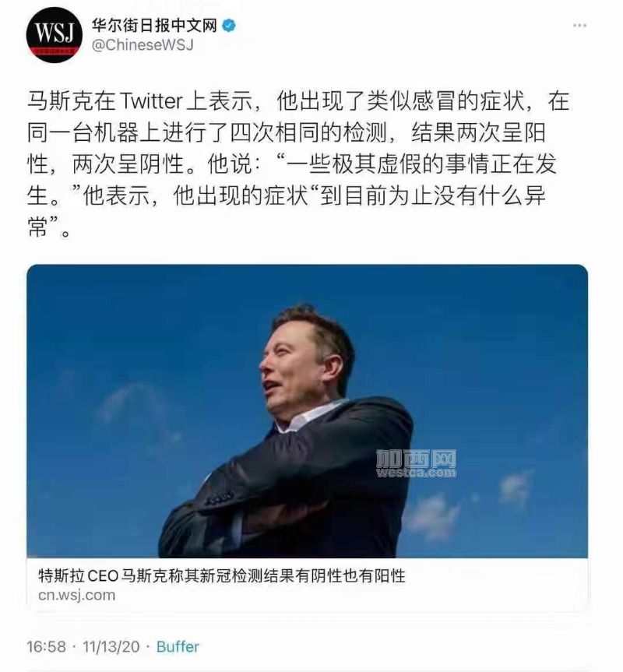Click the red bar inside the WSJ logo

54,51
